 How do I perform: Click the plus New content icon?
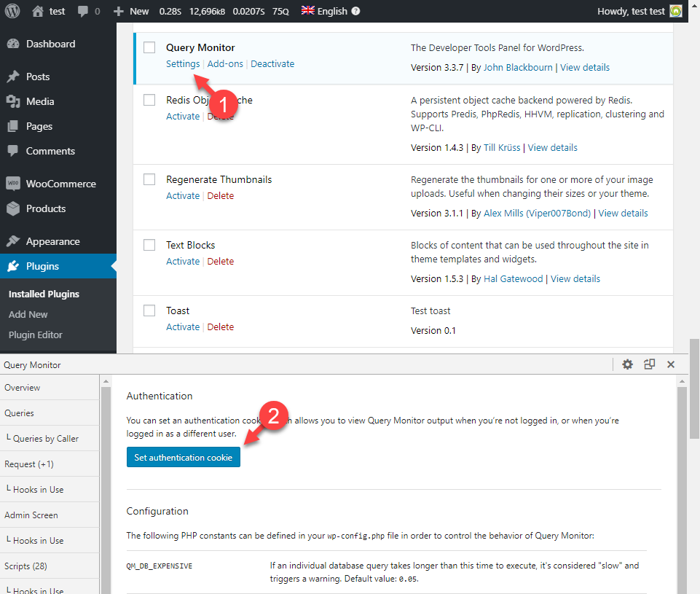pos(118,11)
